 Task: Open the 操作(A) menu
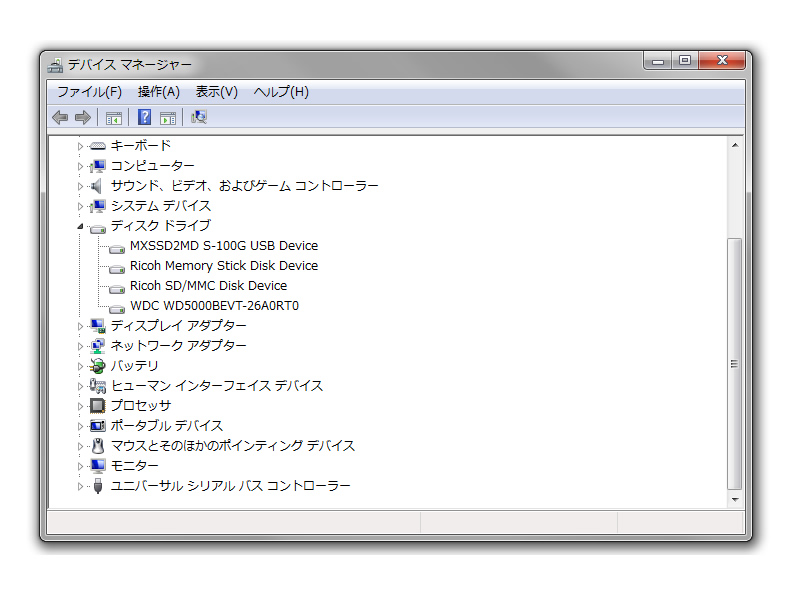(x=159, y=92)
